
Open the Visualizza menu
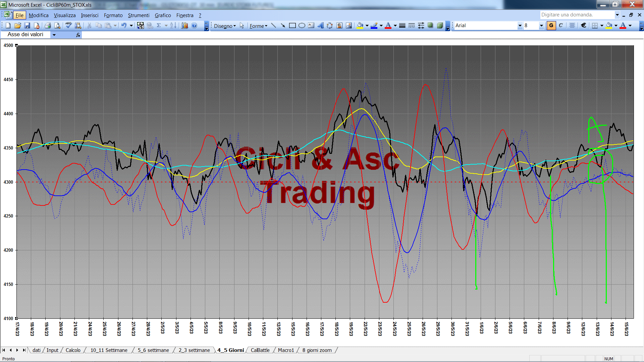[65, 15]
